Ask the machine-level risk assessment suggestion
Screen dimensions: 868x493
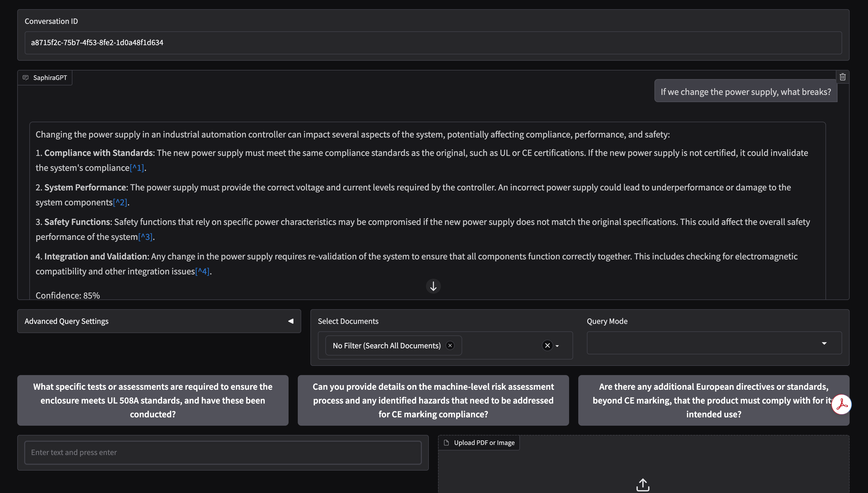click(433, 400)
